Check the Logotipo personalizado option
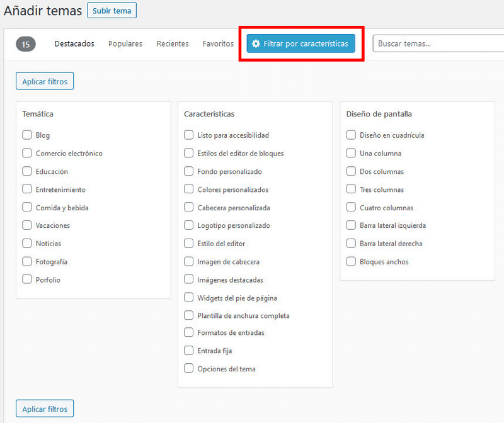 click(x=188, y=225)
